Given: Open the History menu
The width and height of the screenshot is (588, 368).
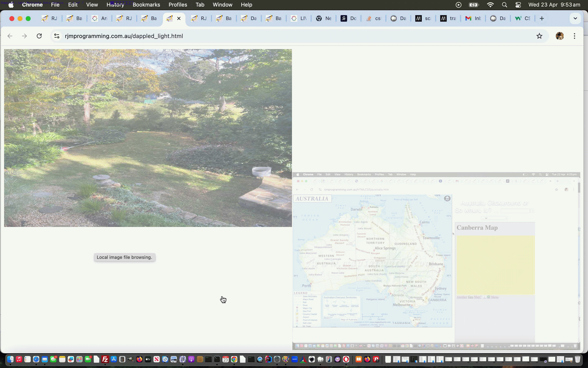Looking at the screenshot, I should [115, 5].
